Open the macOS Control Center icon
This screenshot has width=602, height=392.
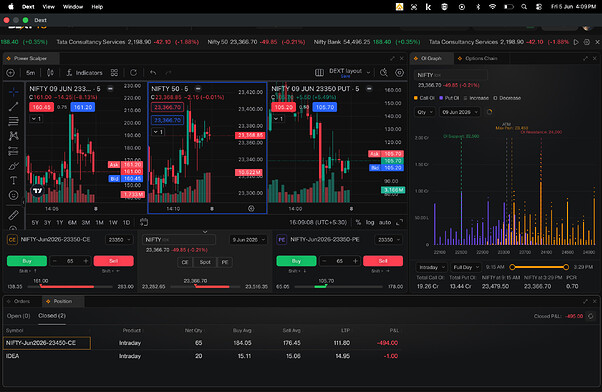[539, 7]
